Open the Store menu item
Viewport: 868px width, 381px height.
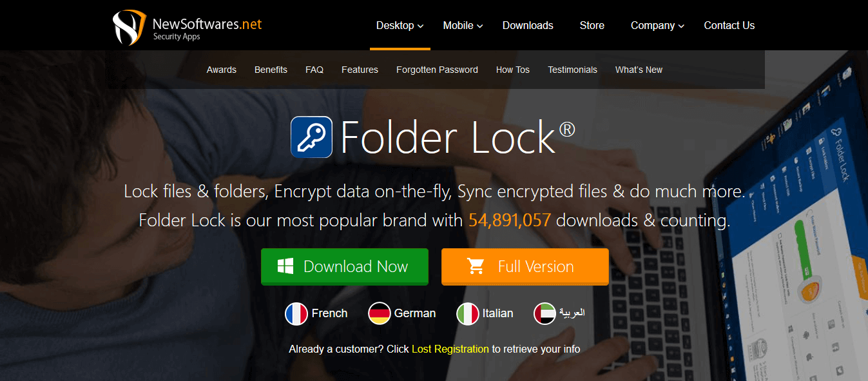[592, 26]
